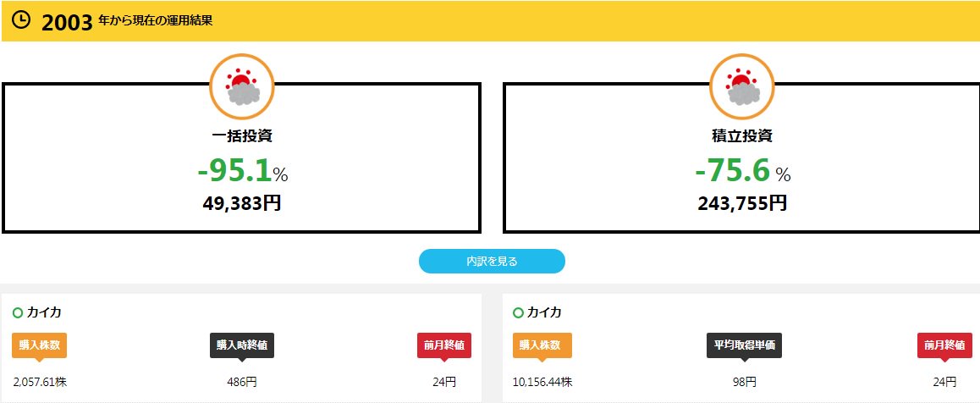The width and height of the screenshot is (980, 403).
Task: Click the left orange 購入株数 label
Action: tap(39, 345)
